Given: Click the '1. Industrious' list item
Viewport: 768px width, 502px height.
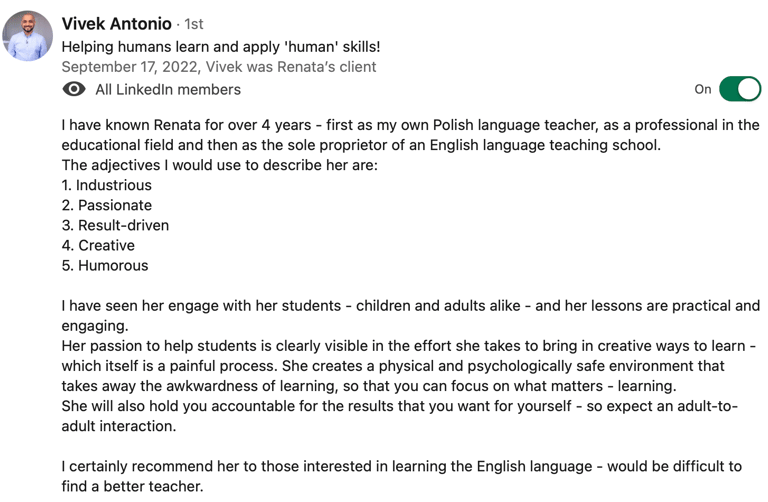Looking at the screenshot, I should 107,185.
